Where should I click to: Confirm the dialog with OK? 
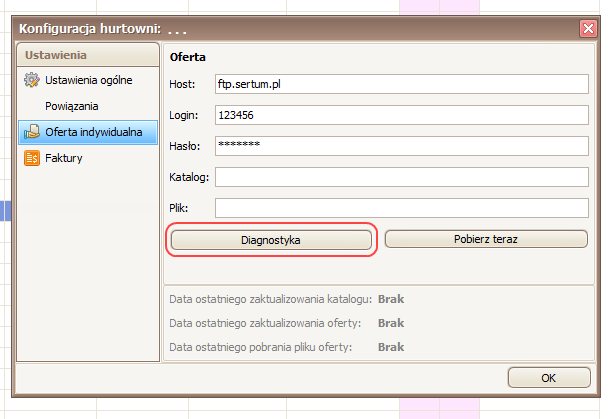click(x=548, y=378)
